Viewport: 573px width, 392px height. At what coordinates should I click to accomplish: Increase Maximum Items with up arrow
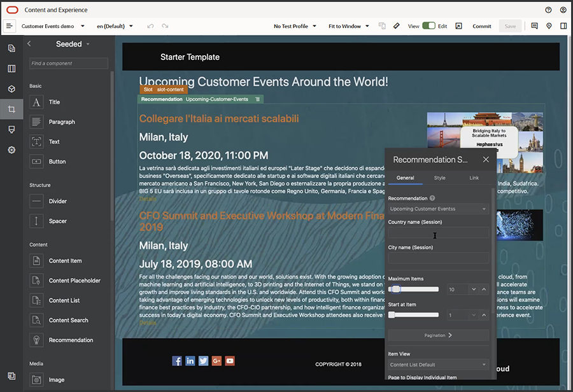(484, 290)
